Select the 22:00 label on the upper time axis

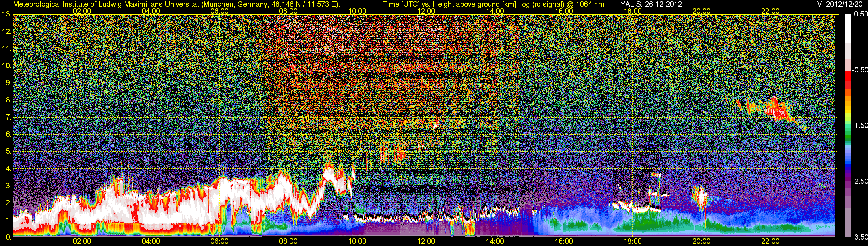click(770, 11)
